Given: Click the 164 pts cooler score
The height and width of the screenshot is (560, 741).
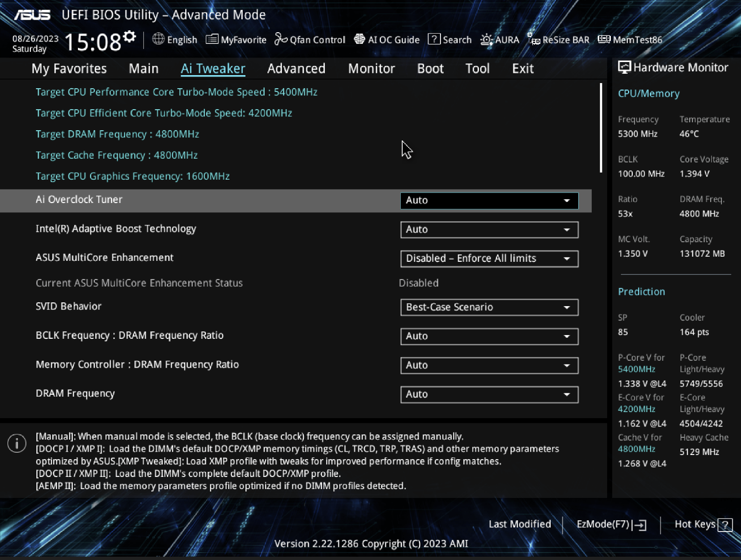Looking at the screenshot, I should 694,332.
